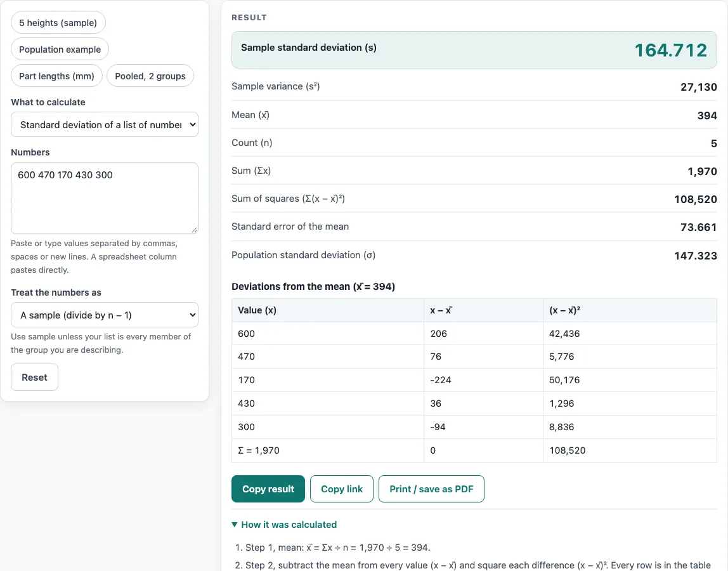
Task: Click the Sum of squares result value
Action: pyautogui.click(x=696, y=199)
